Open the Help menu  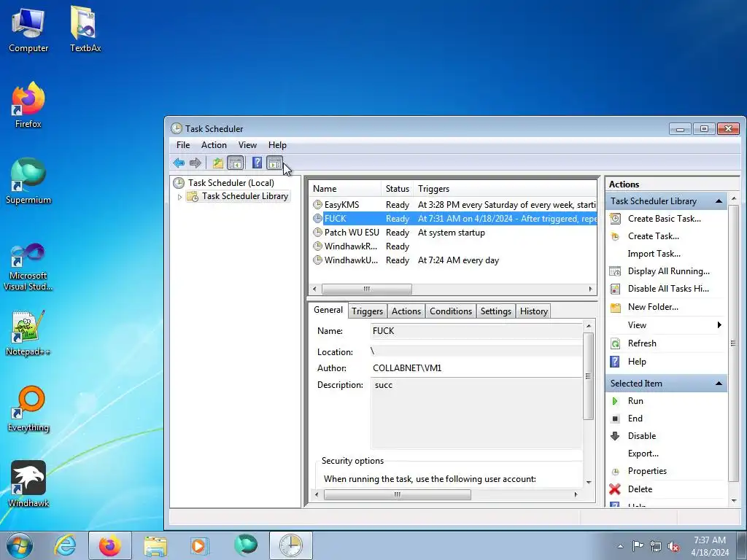(277, 145)
